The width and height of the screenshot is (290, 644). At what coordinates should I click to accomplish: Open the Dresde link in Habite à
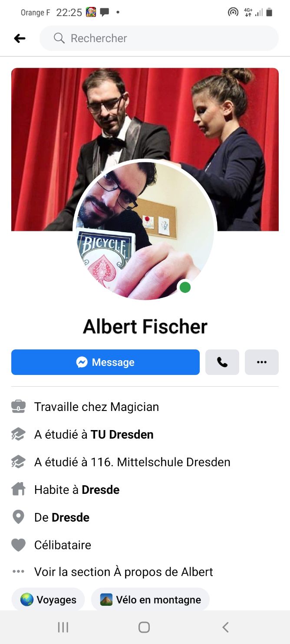point(101,490)
